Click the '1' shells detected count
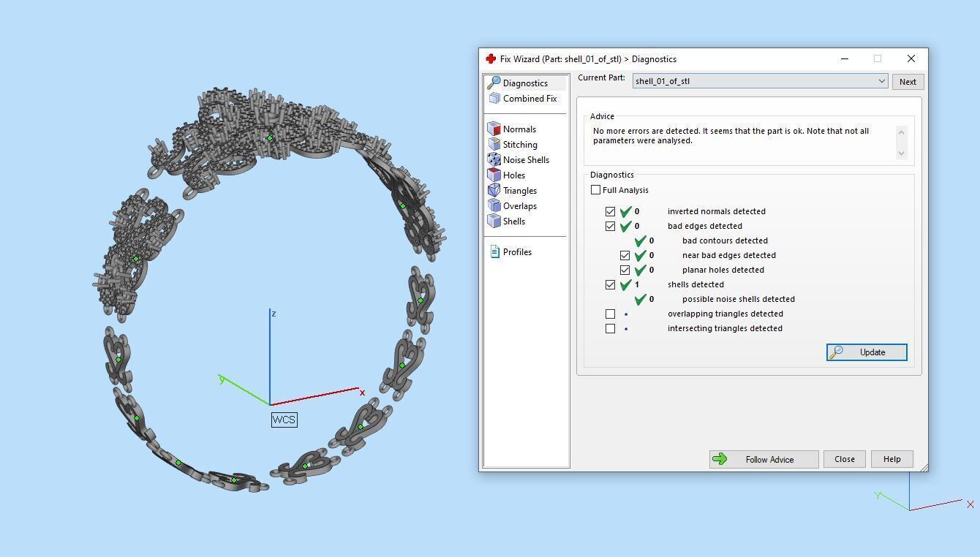Viewport: 980px width, 557px height. 637,284
